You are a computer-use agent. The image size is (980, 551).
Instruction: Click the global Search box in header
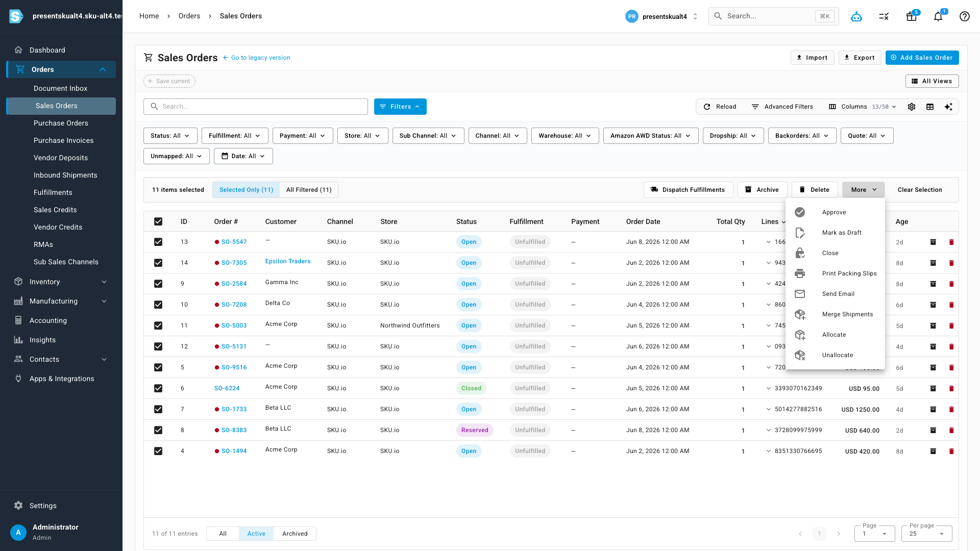774,16
